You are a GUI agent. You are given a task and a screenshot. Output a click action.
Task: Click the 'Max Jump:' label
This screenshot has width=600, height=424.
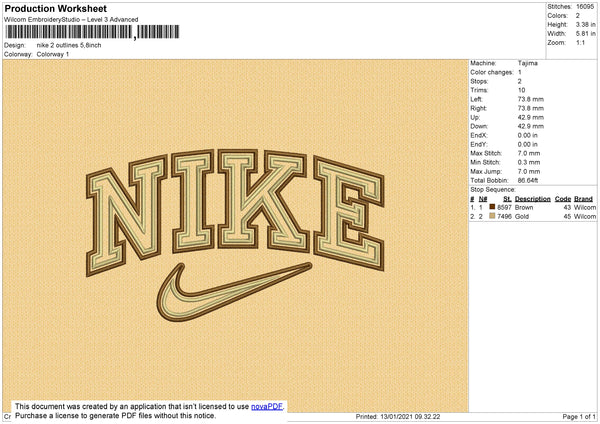(486, 171)
